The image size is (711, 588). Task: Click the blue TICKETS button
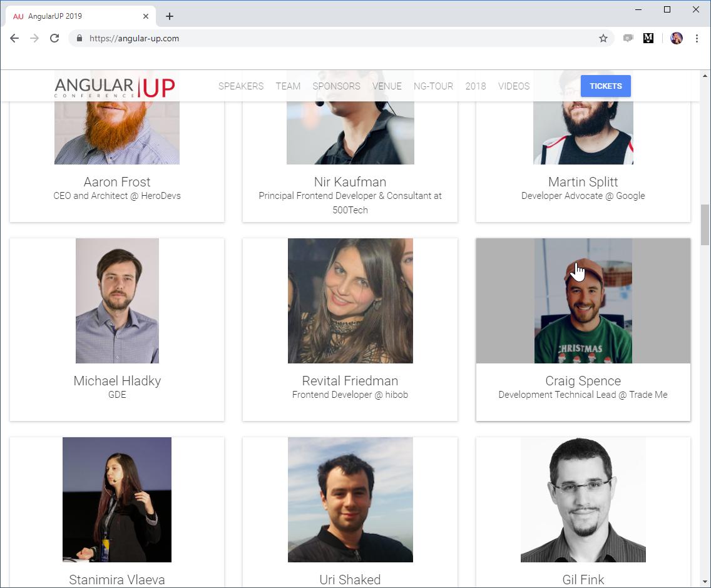606,86
